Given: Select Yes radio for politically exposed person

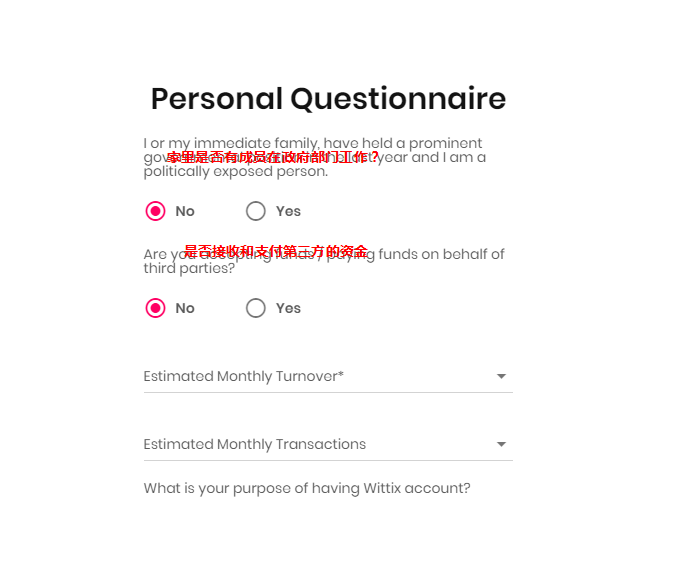Looking at the screenshot, I should 256,211.
